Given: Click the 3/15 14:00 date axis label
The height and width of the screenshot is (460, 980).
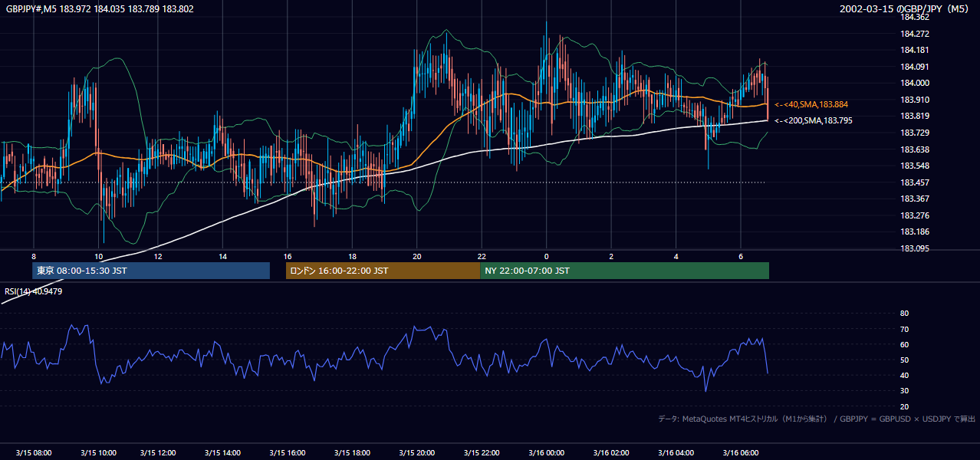Looking at the screenshot, I should click(222, 453).
